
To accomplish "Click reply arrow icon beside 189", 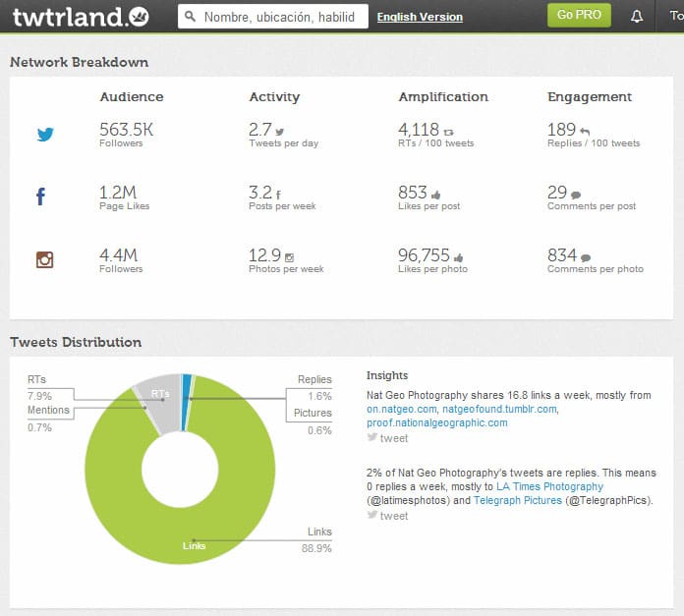I will pyautogui.click(x=585, y=132).
